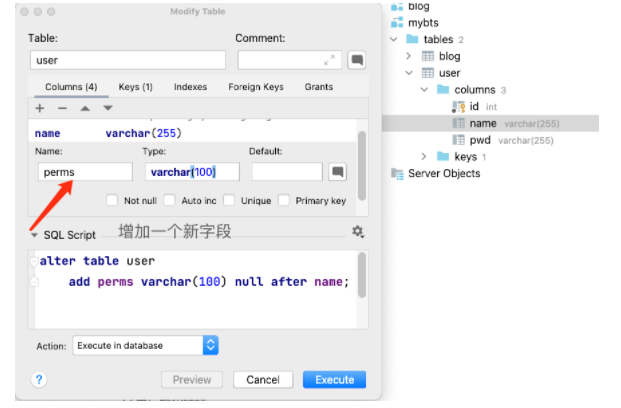This screenshot has width=621, height=408.
Task: Select id primary key column icon
Action: (x=458, y=107)
